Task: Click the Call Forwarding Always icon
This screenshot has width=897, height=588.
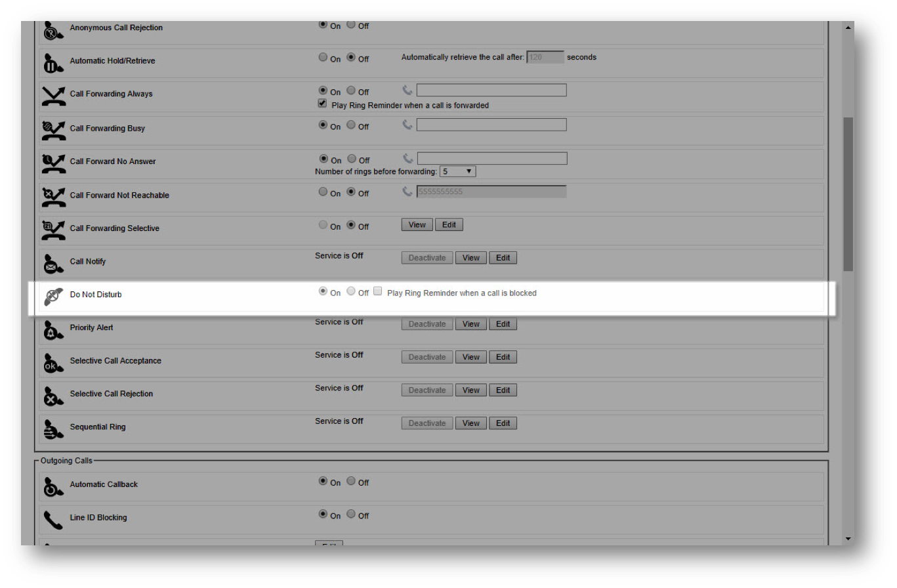Action: point(53,95)
